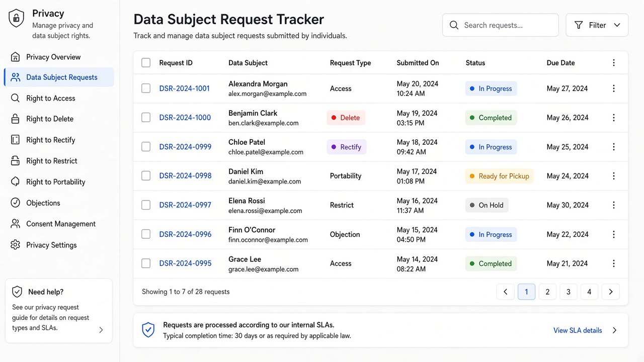The height and width of the screenshot is (362, 644).
Task: Open request DSR-2024-0999
Action: coord(185,147)
